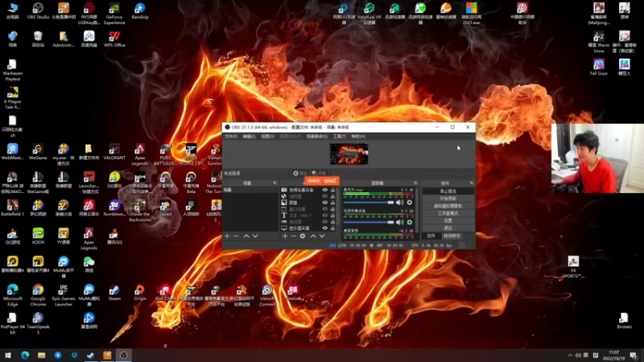Toggle the lock on the 文本 (GDI+) source
644x362 pixels.
[332, 216]
